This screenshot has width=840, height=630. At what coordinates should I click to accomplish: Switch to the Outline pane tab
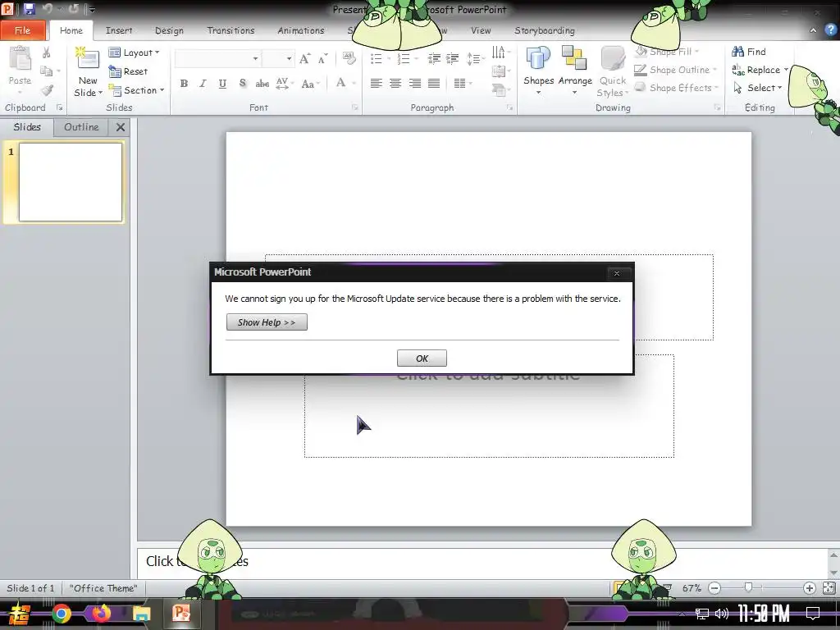81,127
